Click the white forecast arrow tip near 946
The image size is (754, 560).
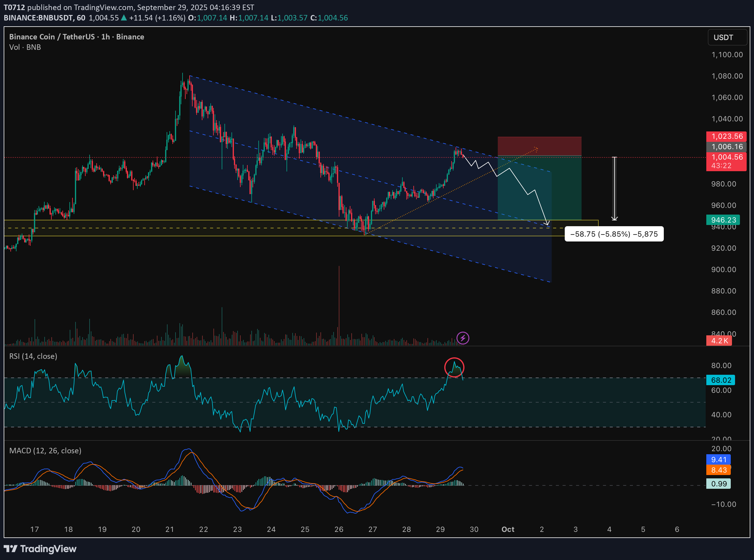point(547,224)
